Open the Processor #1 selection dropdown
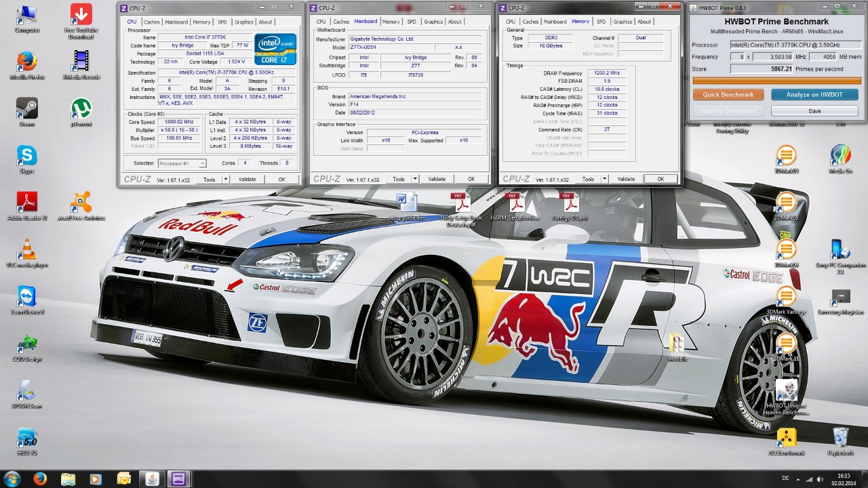Viewport: 868px width, 488px height. [182, 163]
